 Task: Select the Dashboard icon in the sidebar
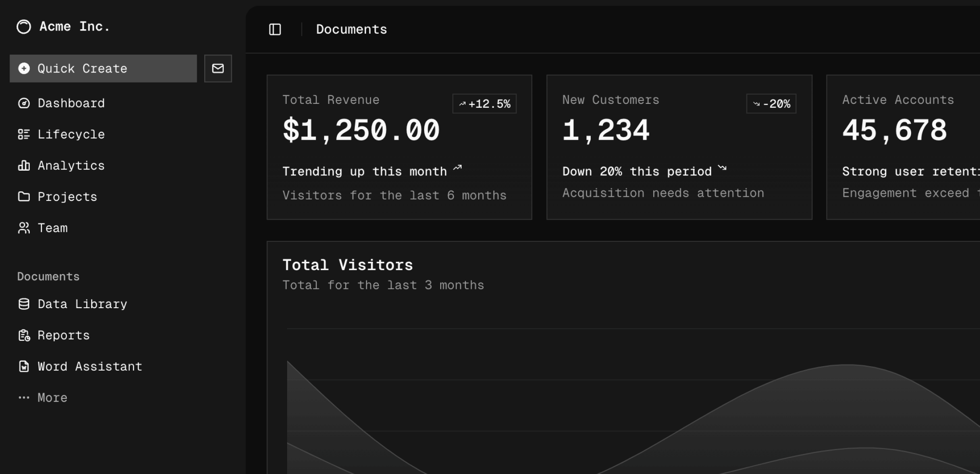pos(24,103)
